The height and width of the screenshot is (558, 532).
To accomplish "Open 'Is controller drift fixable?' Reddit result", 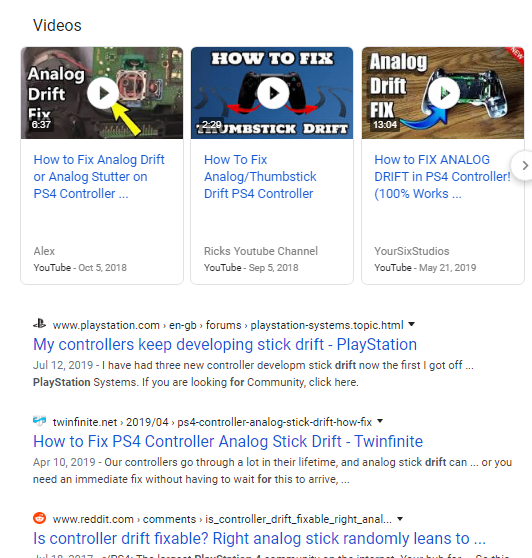I will (259, 538).
